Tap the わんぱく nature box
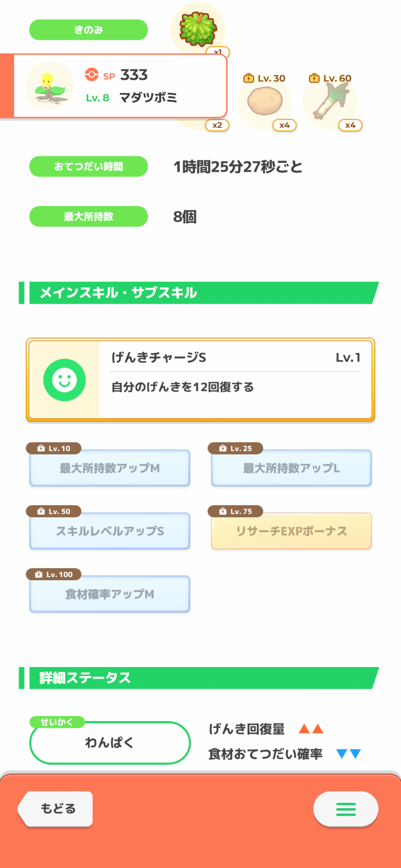 pos(109,743)
